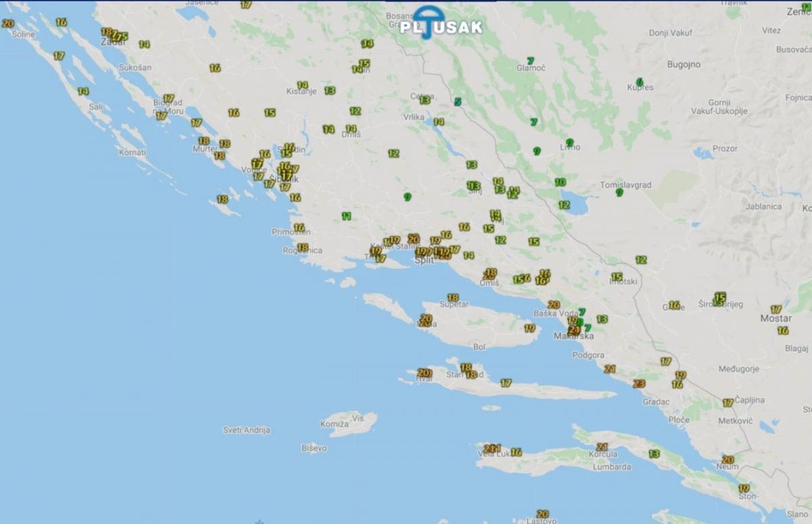812x524 pixels.
Task: Open the 20 marker near Soline
Action: (8, 23)
